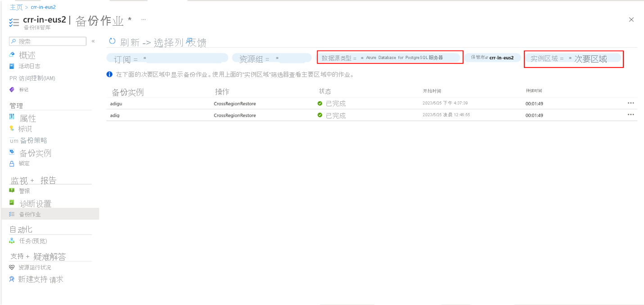Sort by Status (状态) column header
The height and width of the screenshot is (305, 644).
(x=325, y=91)
